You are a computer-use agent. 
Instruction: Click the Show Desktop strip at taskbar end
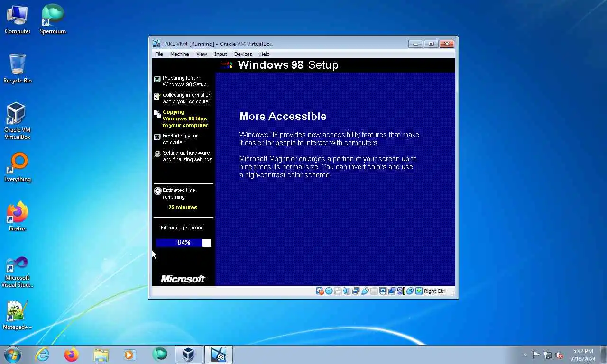tap(603, 355)
